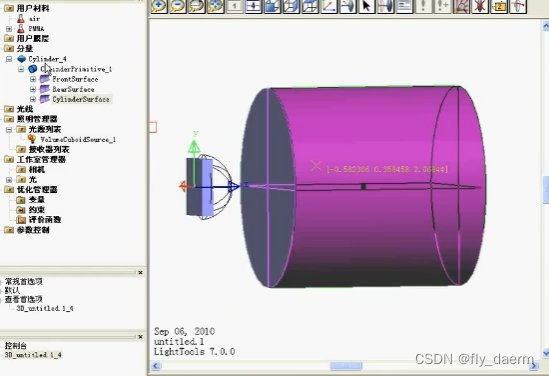Close the preferences panel

[140, 272]
